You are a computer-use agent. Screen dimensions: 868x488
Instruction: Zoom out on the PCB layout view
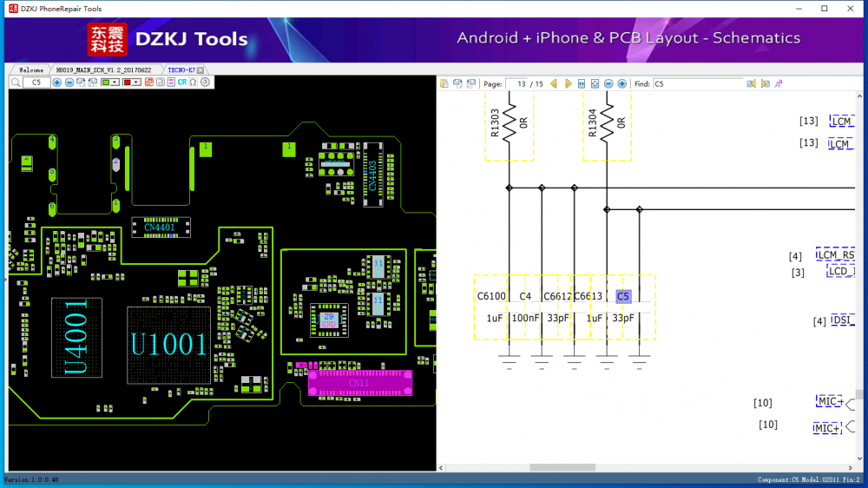tap(69, 82)
